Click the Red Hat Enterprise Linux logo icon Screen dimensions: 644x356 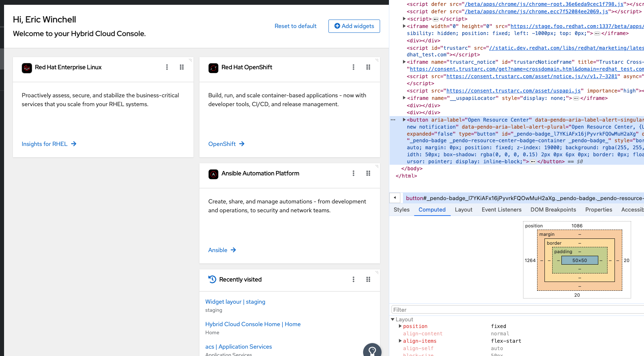[x=27, y=68]
